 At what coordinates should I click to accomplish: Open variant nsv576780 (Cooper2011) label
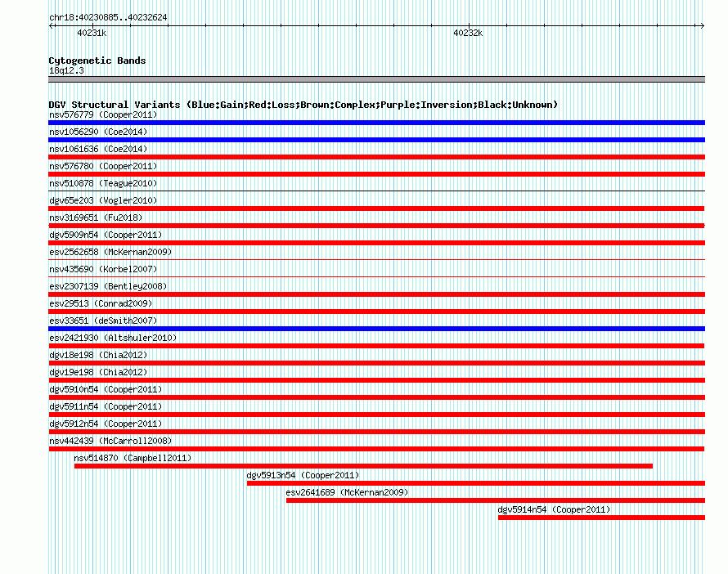103,166
